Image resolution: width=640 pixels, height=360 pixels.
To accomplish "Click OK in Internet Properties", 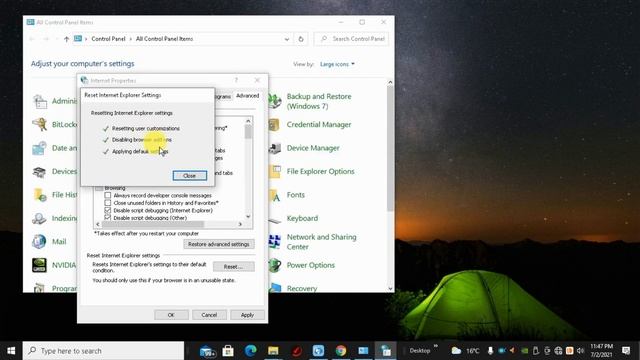I will pyautogui.click(x=171, y=315).
